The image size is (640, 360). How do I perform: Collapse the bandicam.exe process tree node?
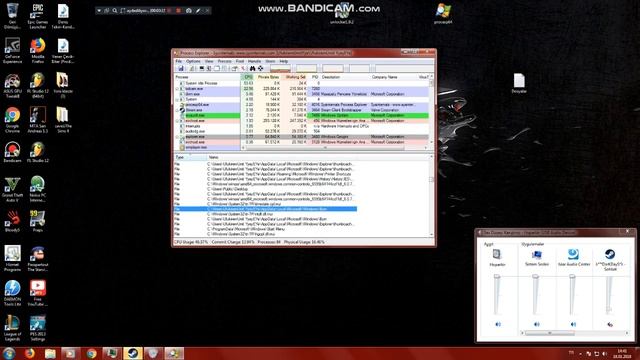[x=178, y=89]
